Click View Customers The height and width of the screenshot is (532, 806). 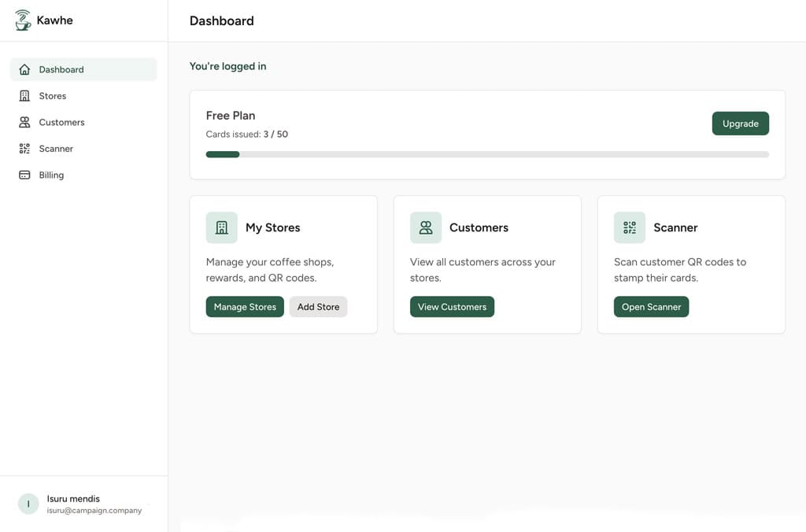coord(452,306)
